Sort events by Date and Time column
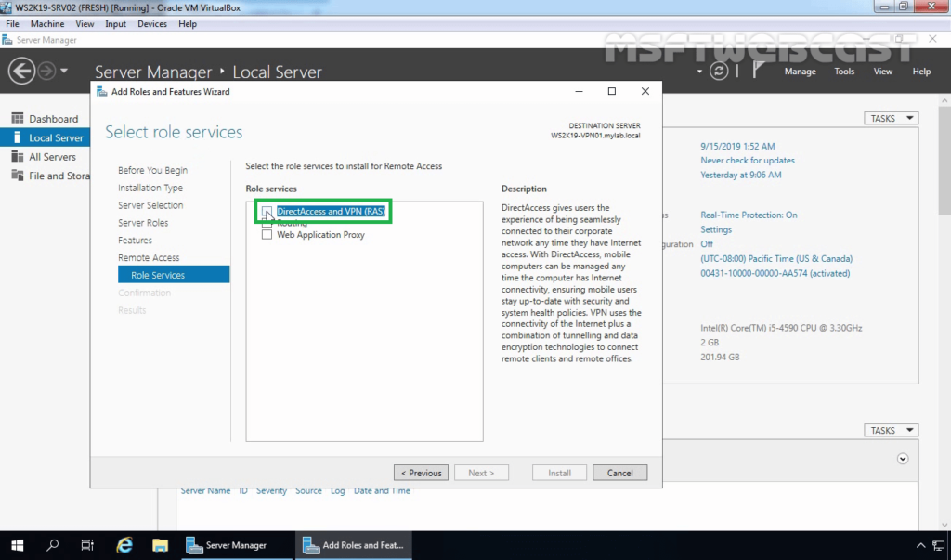This screenshot has height=560, width=951. tap(382, 491)
